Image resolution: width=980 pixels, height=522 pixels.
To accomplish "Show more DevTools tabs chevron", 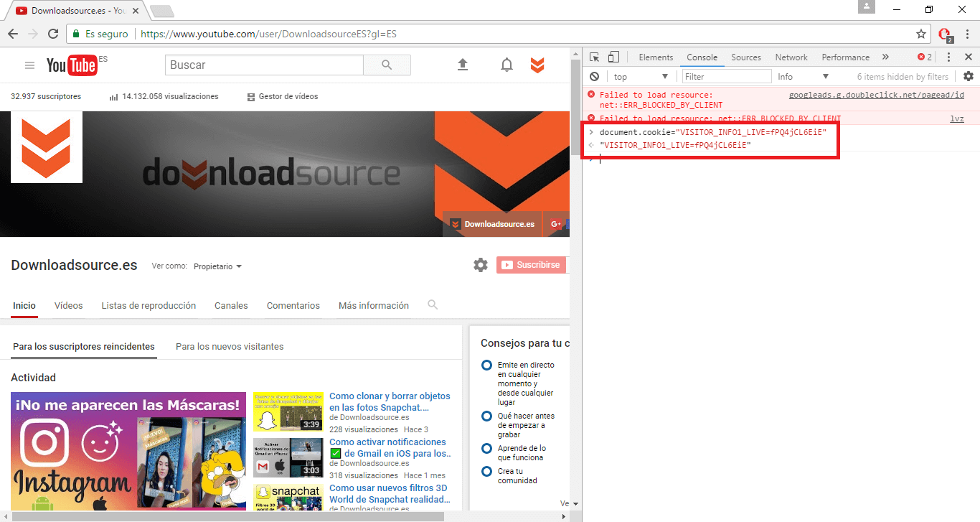I will tap(885, 57).
